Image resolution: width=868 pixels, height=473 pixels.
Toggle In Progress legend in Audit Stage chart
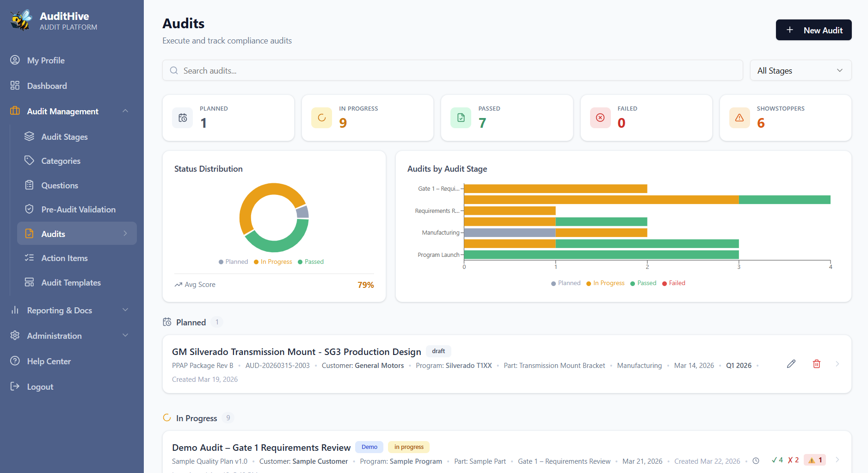(x=605, y=283)
